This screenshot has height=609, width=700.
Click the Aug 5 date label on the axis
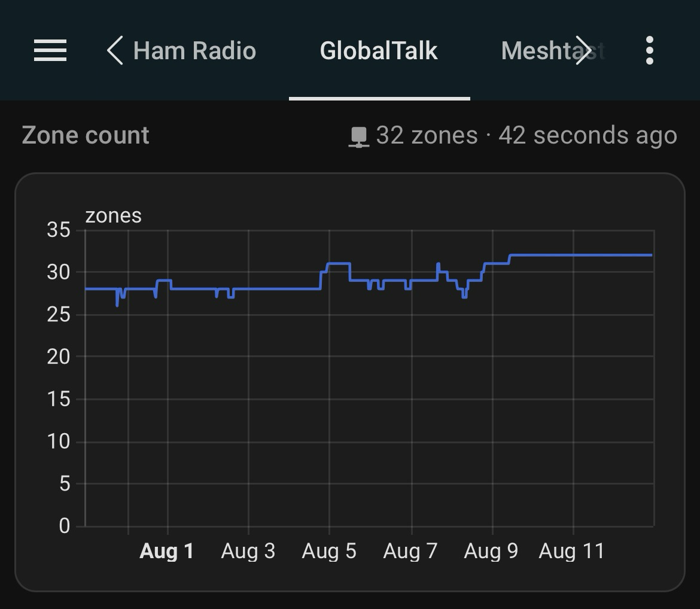[329, 551]
